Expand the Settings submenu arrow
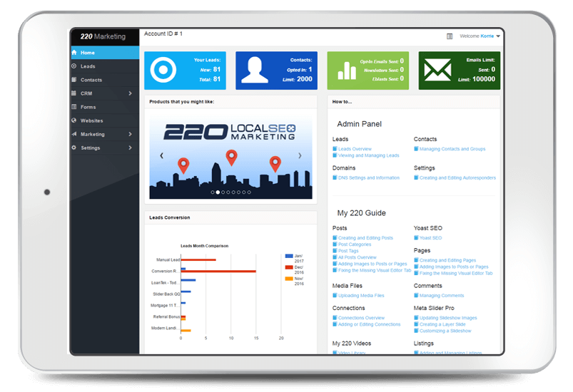Image resolution: width=573 pixels, height=392 pixels. (130, 148)
